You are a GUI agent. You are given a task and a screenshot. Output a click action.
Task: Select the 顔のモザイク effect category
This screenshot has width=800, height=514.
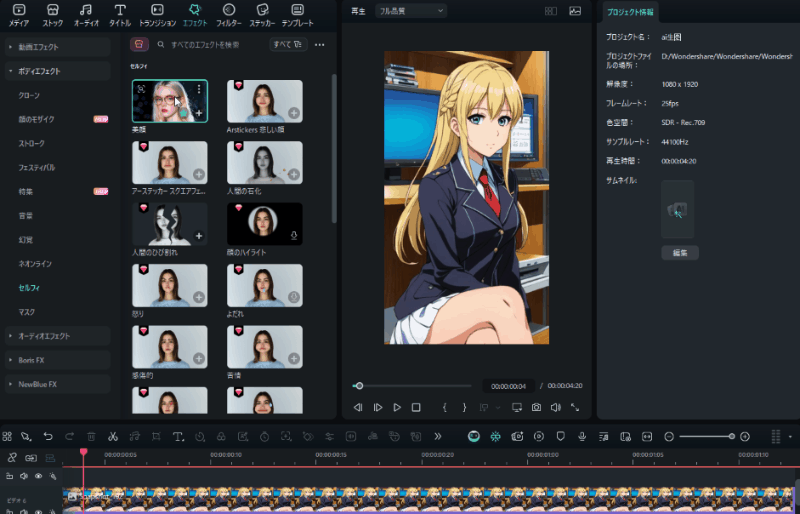[36, 119]
